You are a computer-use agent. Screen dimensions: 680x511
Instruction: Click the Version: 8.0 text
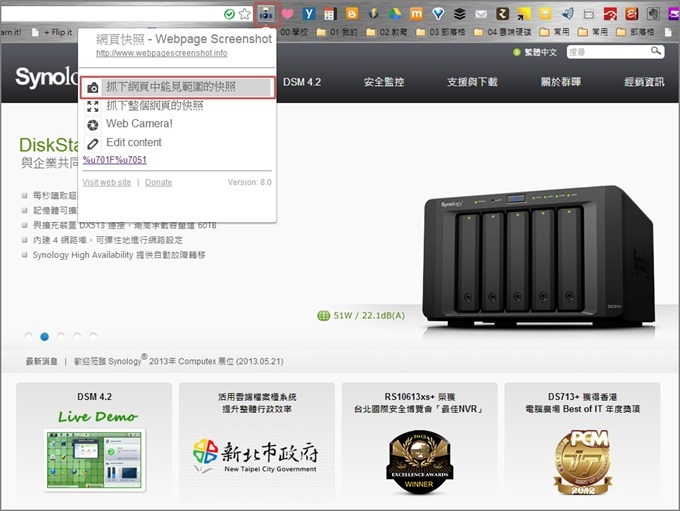(x=249, y=182)
